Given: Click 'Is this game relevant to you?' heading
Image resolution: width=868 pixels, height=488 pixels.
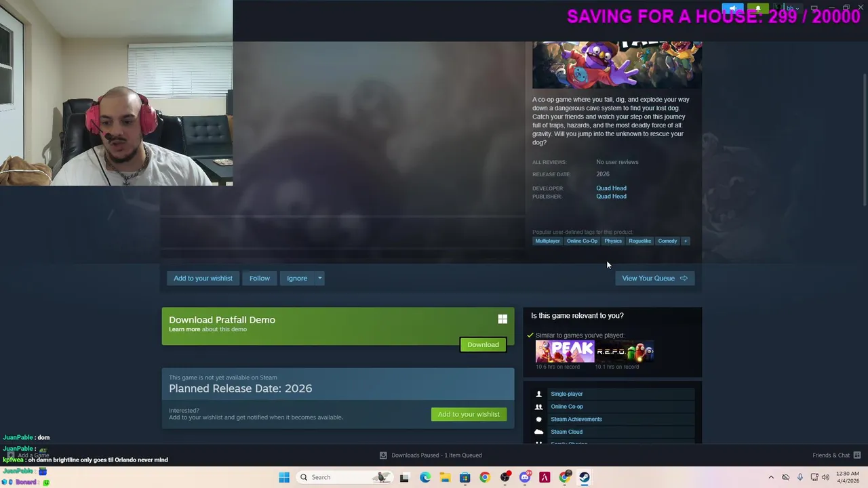Looking at the screenshot, I should click(x=577, y=315).
